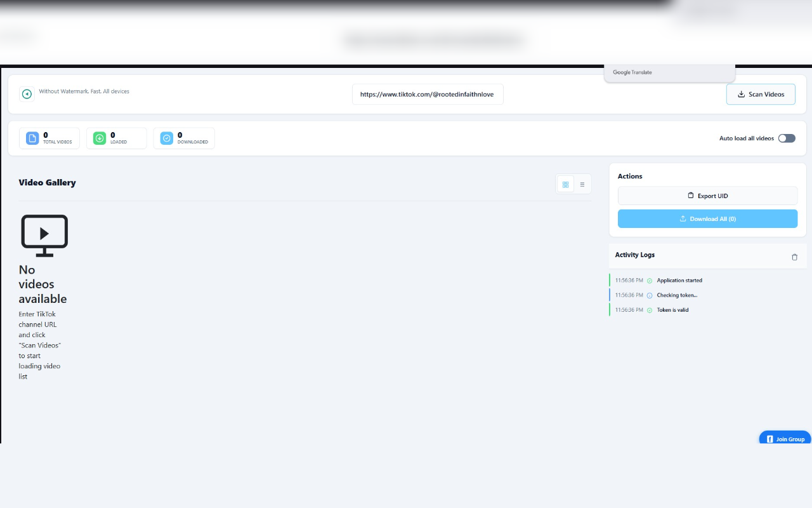Click the TikTok URL input field
The image size is (812, 508).
[428, 94]
